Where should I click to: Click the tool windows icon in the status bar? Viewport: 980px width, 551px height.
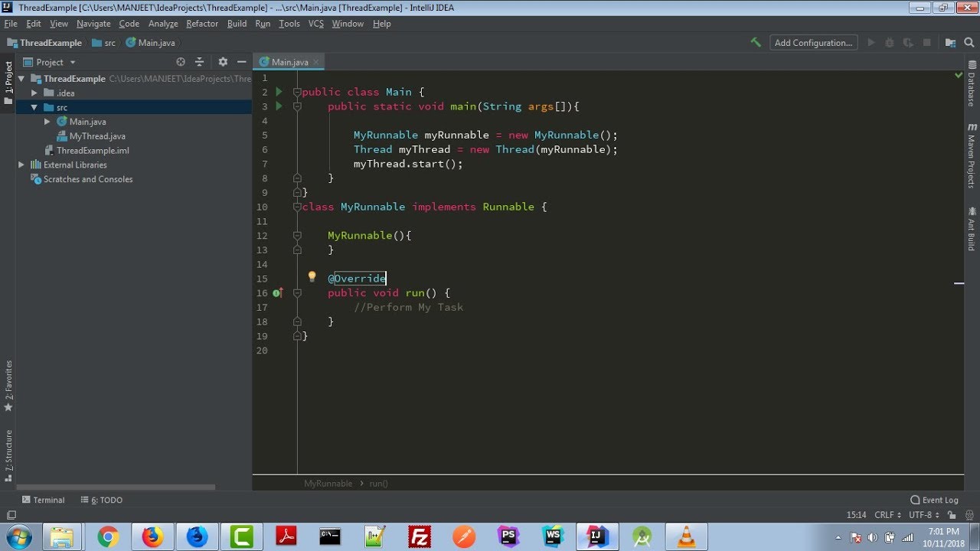pyautogui.click(x=11, y=515)
